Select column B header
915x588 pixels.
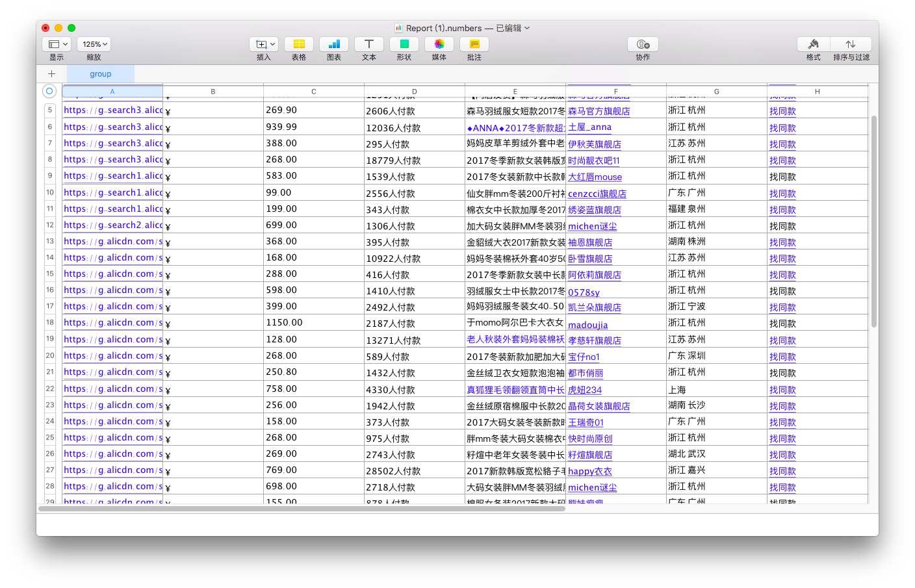[x=213, y=92]
